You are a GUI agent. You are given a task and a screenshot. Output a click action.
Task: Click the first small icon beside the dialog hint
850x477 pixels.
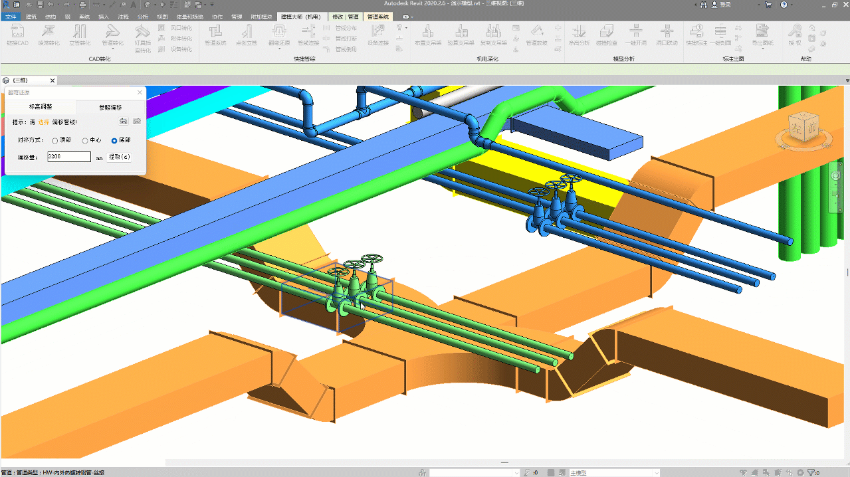[x=123, y=121]
